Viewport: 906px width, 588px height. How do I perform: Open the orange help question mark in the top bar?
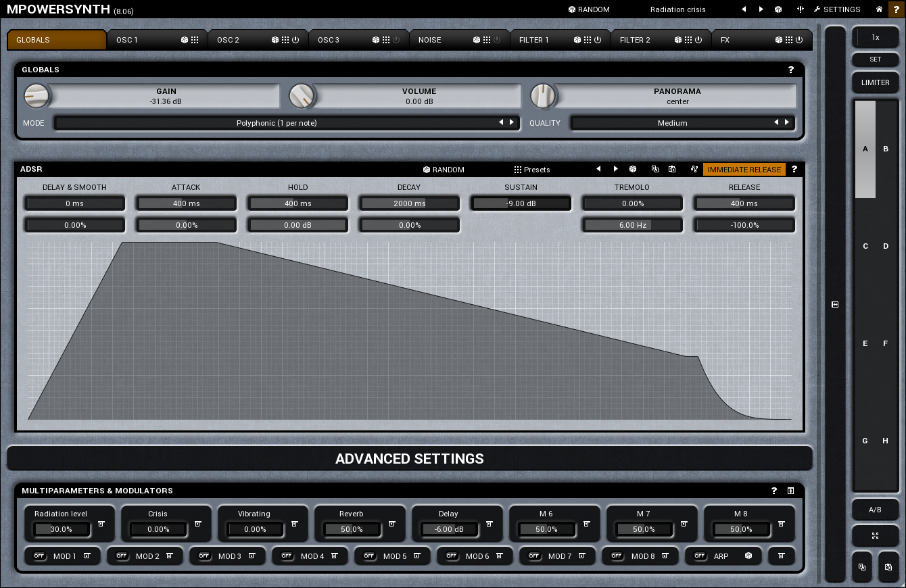coord(897,9)
